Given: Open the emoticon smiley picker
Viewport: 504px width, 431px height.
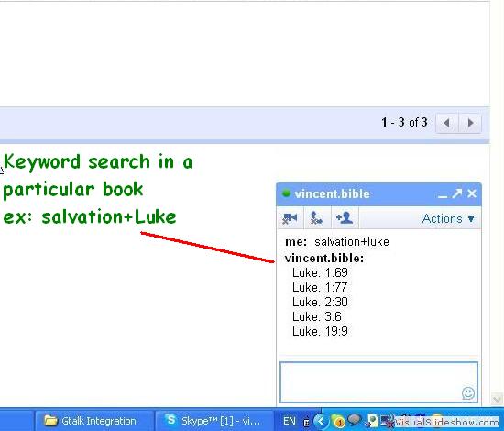Looking at the screenshot, I should click(467, 393).
